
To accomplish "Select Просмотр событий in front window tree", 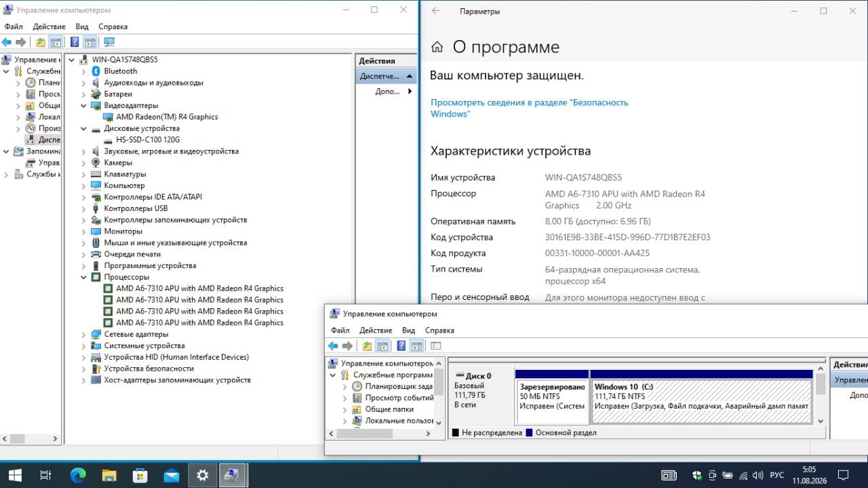I will [399, 398].
